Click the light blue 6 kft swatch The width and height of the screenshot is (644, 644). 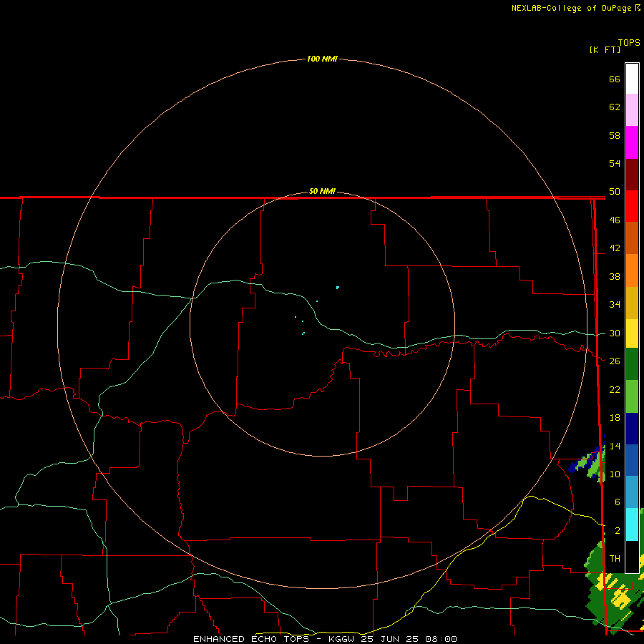[x=632, y=492]
